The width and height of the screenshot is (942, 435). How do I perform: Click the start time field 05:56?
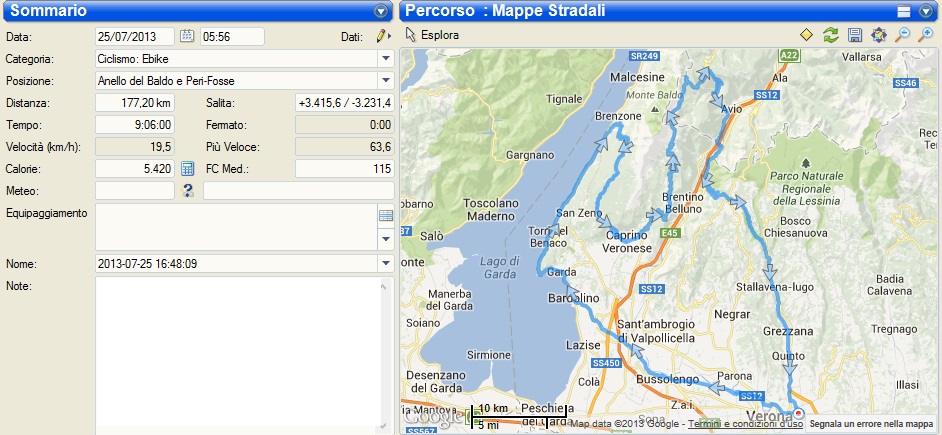(x=232, y=37)
